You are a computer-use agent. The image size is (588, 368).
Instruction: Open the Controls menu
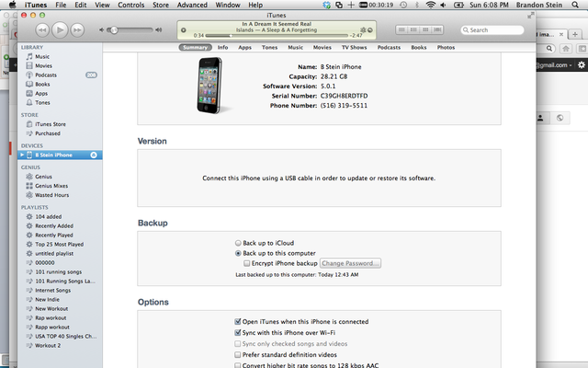tap(130, 5)
